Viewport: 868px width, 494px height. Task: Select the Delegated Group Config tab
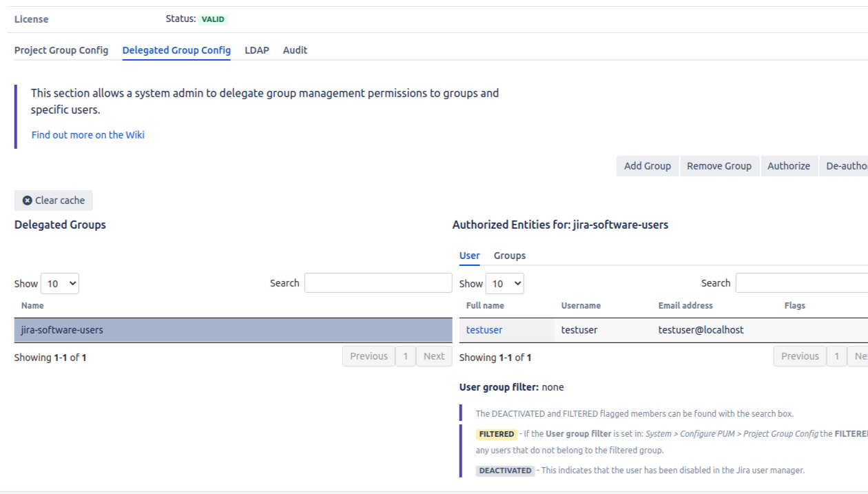pos(176,50)
